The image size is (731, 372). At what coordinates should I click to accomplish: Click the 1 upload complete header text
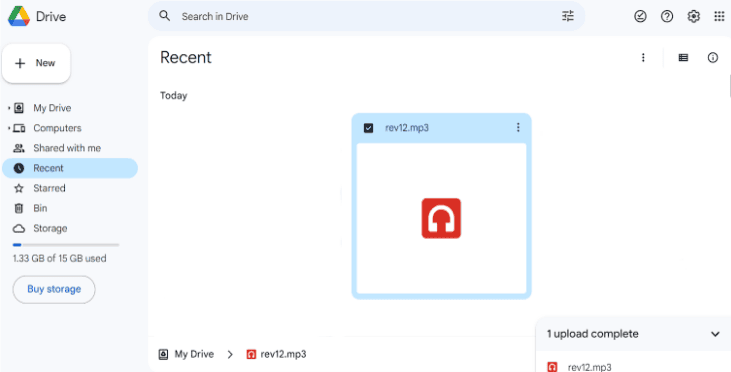tap(593, 334)
